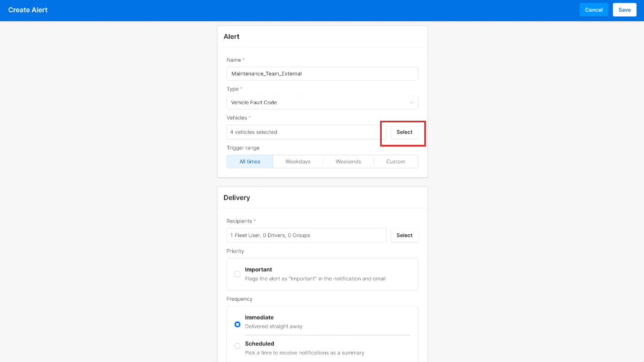Switch trigger range to Weekends
Viewport: 644px width, 362px height.
click(x=348, y=161)
